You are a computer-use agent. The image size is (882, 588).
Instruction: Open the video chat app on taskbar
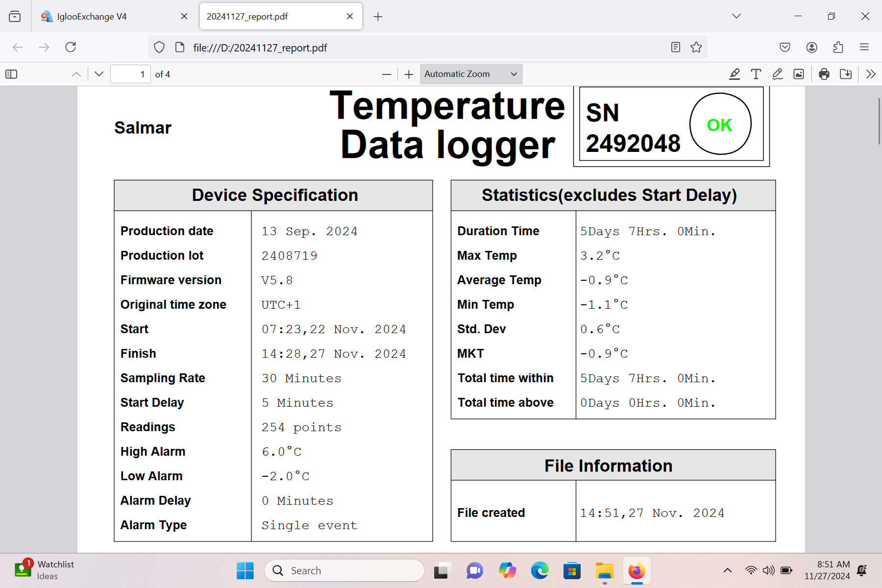tap(474, 570)
